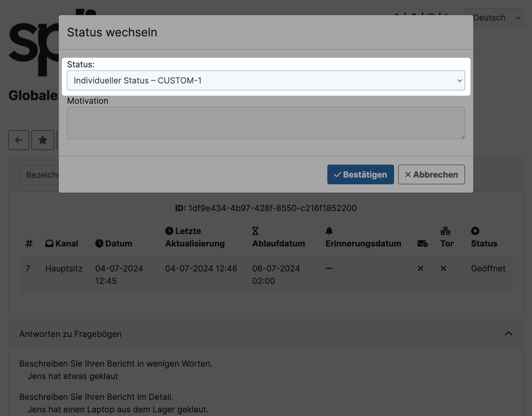This screenshot has height=416, width=532.
Task: Select Individueller Status – CUSTOM-1 option
Action: pos(266,80)
